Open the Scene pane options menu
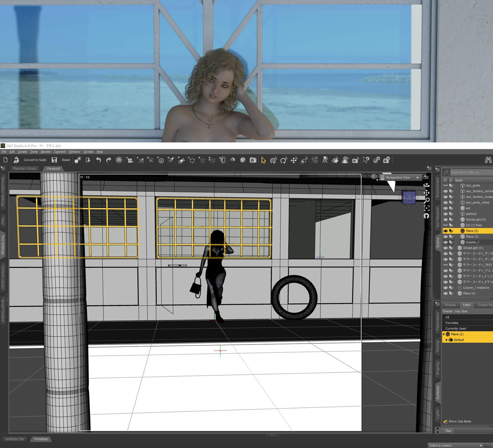The image size is (493, 448). point(438,170)
